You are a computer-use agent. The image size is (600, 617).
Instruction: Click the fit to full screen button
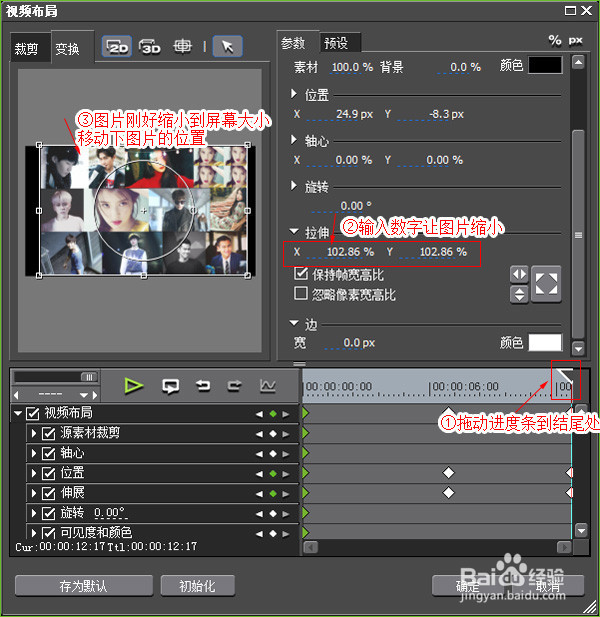point(546,284)
